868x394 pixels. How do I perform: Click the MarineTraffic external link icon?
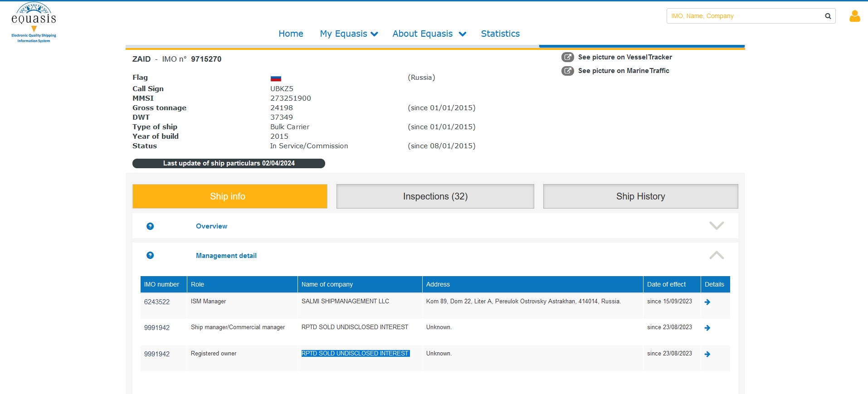click(x=568, y=71)
